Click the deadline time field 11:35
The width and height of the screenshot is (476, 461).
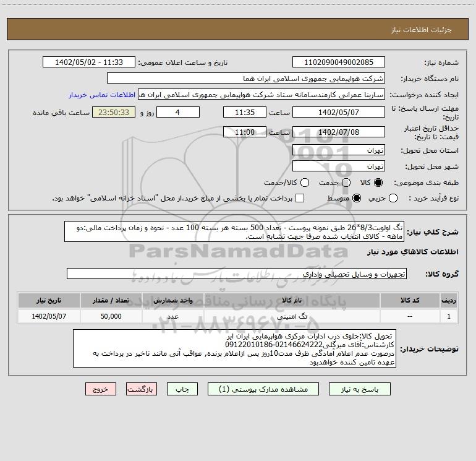pyautogui.click(x=245, y=112)
